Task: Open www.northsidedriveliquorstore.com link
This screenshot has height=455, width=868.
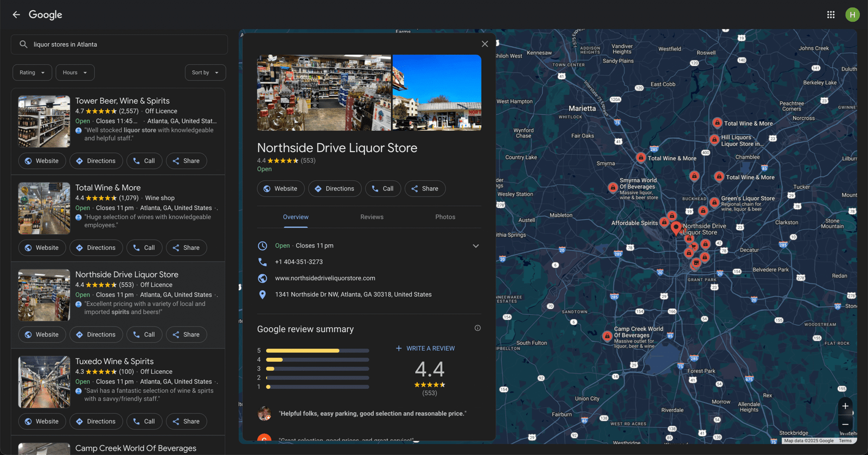Action: (325, 278)
